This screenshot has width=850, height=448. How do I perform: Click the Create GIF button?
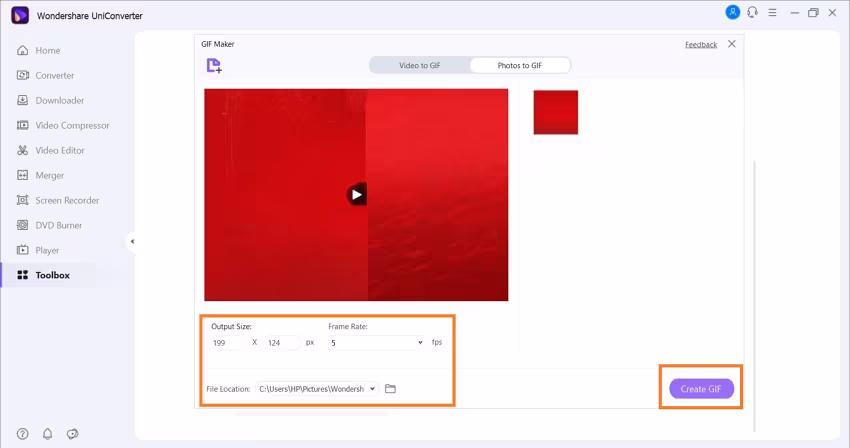click(701, 389)
